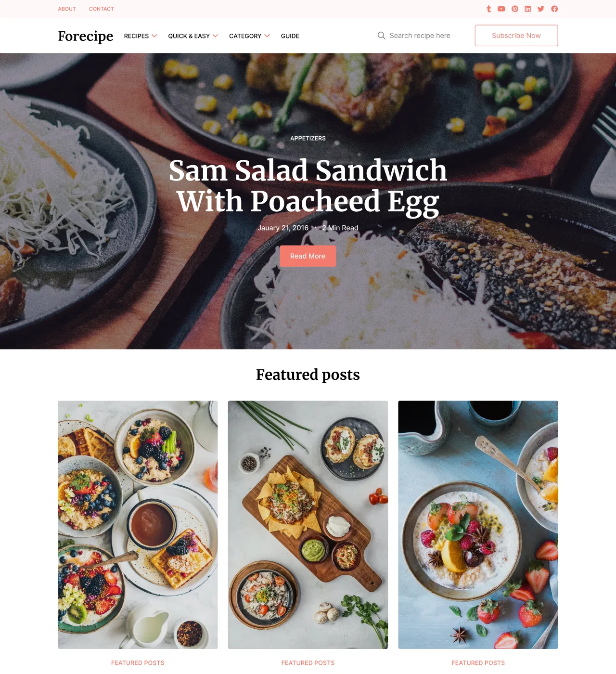Open the Tumblr social icon

489,9
